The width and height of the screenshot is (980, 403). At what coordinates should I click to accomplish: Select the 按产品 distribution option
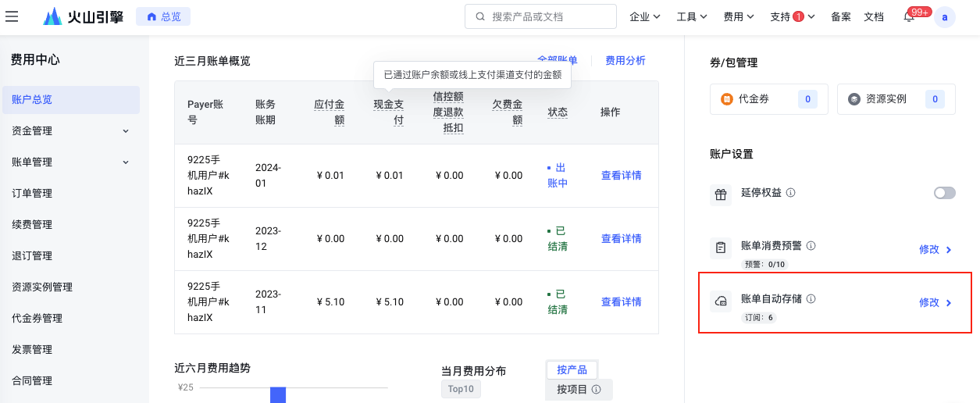coord(572,370)
